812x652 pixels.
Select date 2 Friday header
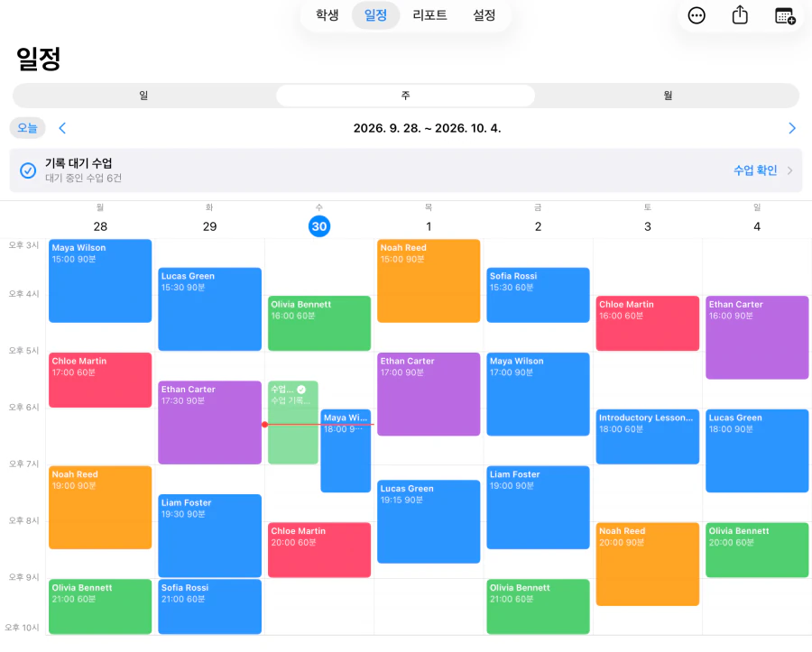coord(538,226)
